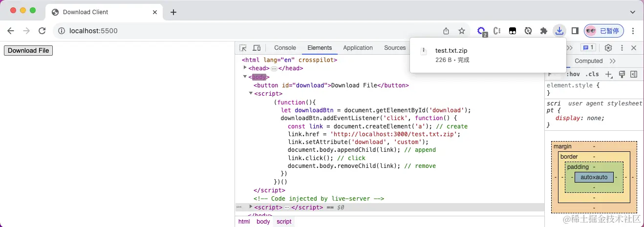Toggle rendering emulations paintbrush icon
Image resolution: width=644 pixels, height=227 pixels.
coord(622,74)
